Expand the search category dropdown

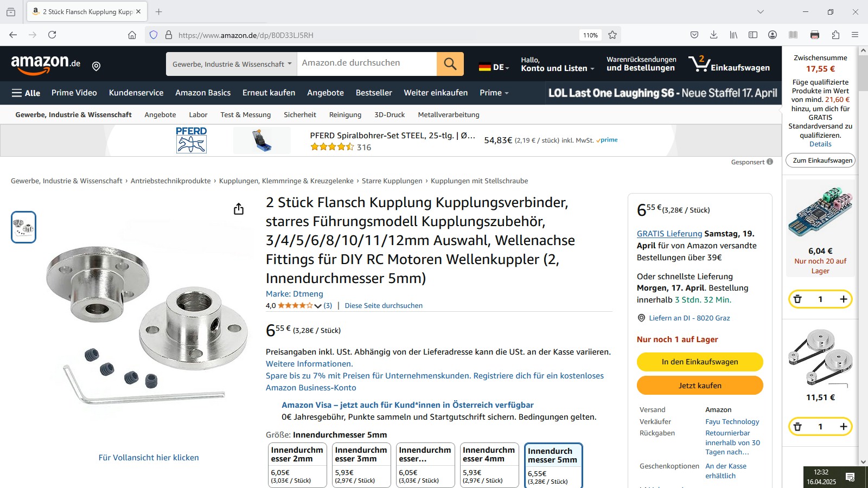pyautogui.click(x=232, y=64)
